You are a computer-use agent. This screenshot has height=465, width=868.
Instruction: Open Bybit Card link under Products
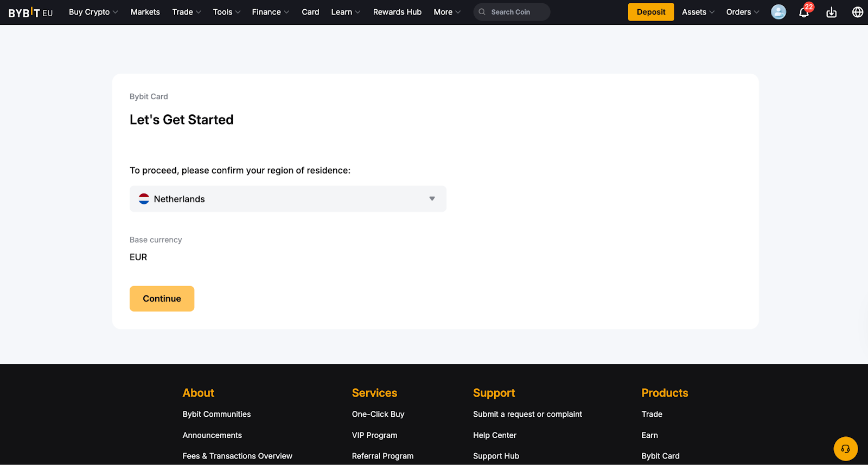(660, 456)
